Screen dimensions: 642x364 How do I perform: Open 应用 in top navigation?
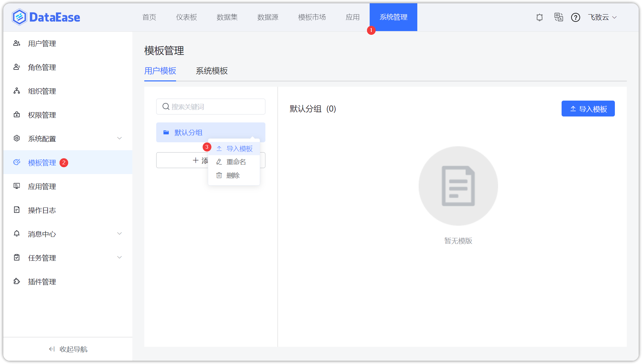click(x=352, y=17)
